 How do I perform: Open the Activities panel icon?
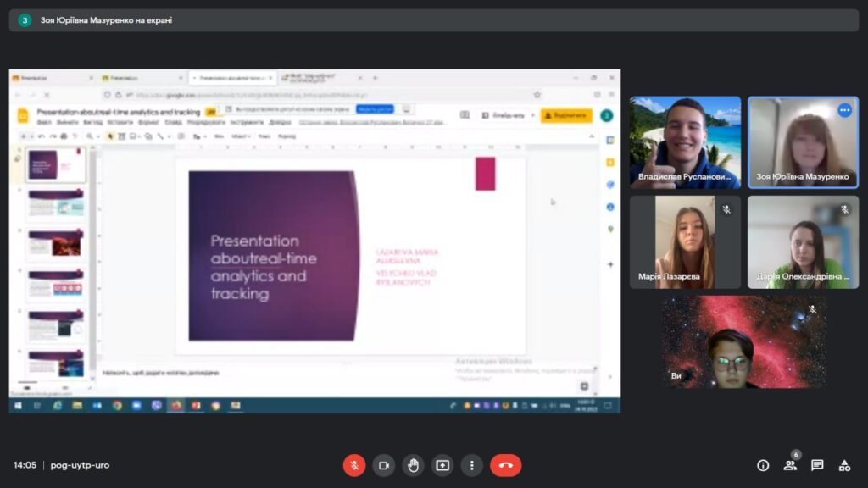tap(844, 465)
